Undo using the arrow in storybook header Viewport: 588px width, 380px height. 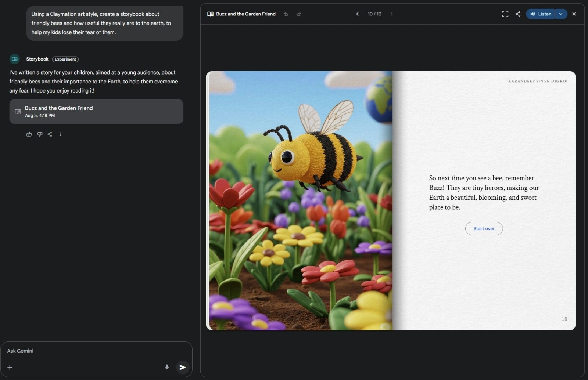point(286,14)
